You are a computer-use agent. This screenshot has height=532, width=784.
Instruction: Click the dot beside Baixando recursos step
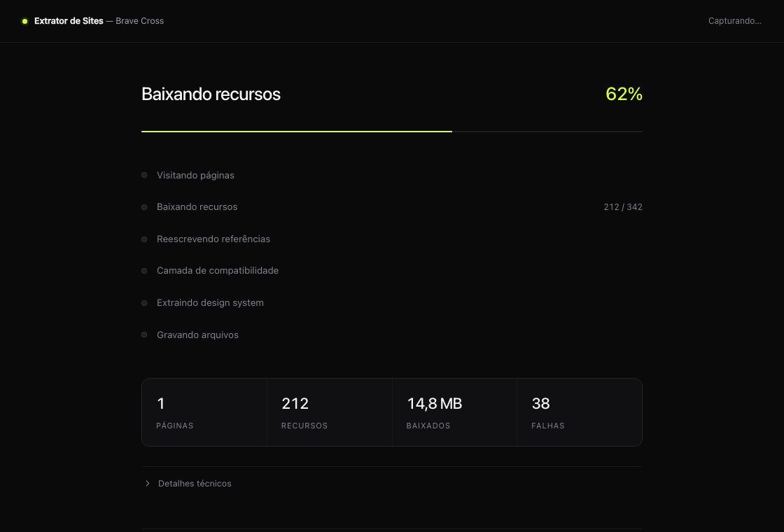[144, 207]
